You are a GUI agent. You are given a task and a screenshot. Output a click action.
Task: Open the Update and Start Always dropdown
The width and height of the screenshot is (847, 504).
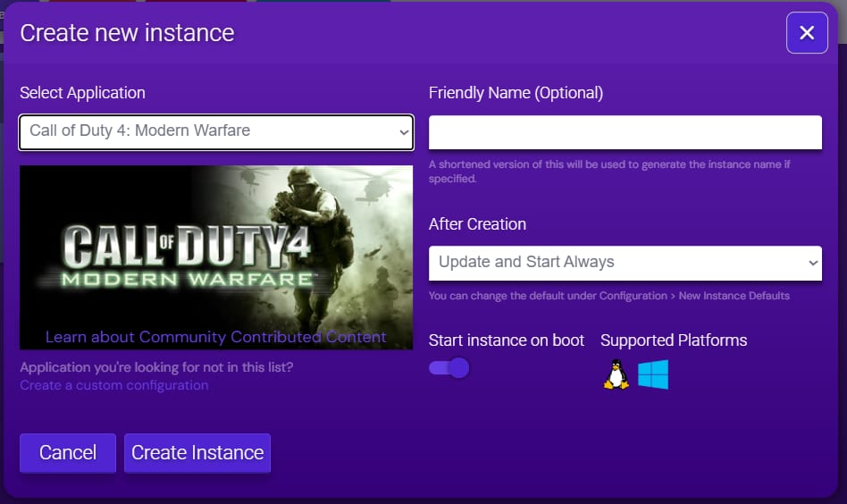625,263
